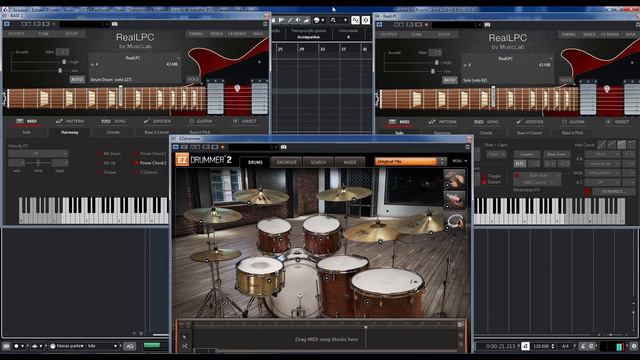Click the AUTO button in left RealLPC

pyautogui.click(x=77, y=80)
